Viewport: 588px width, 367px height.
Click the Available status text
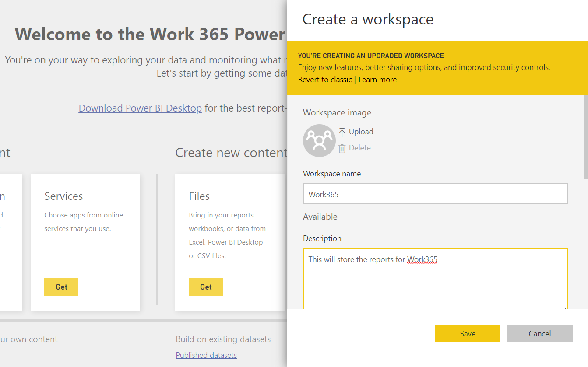coord(320,217)
